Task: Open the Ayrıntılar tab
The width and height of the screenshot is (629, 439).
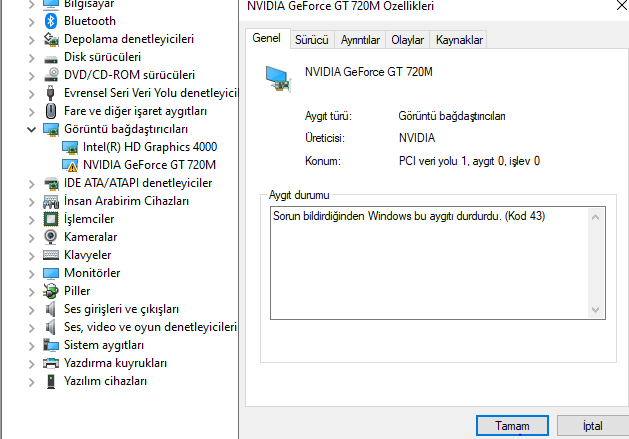Action: pos(360,40)
